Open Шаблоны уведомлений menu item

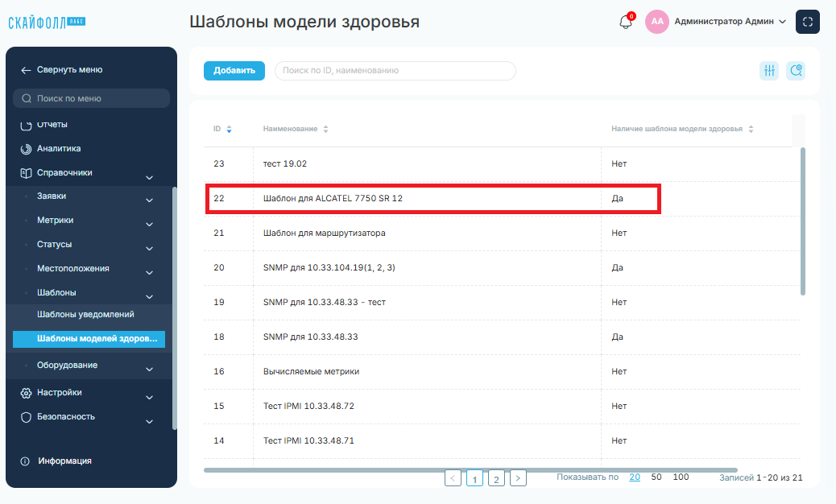coord(85,314)
